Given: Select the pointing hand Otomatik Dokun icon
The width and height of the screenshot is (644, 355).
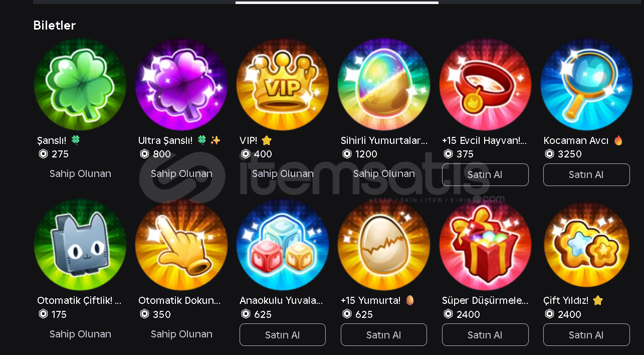Looking at the screenshot, I should click(181, 245).
